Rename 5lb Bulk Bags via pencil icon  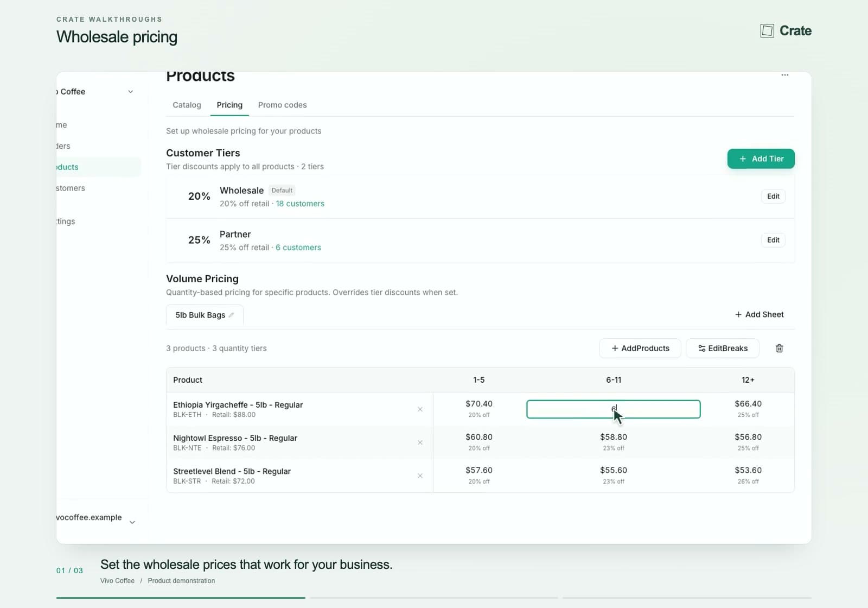point(232,315)
